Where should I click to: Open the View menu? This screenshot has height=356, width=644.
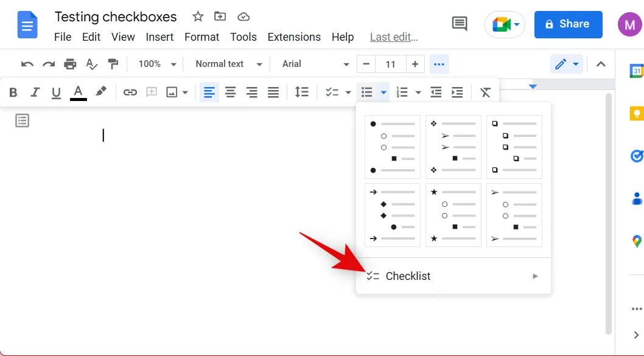point(123,37)
